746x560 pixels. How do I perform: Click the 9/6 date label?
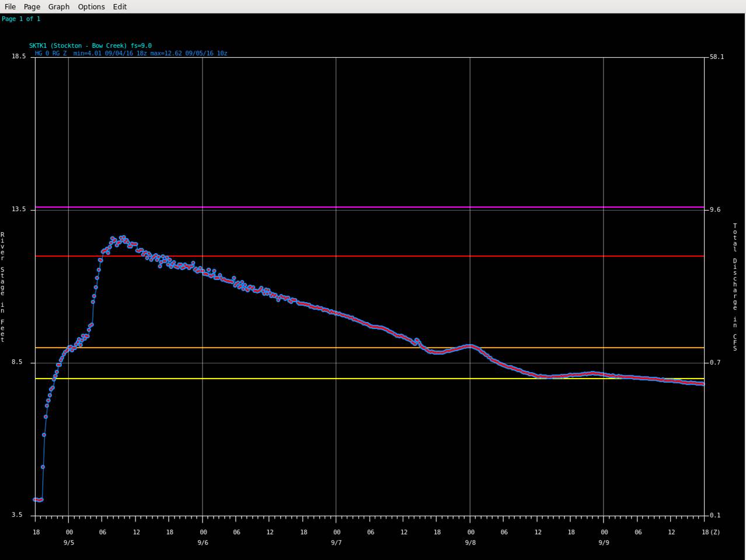tap(203, 542)
